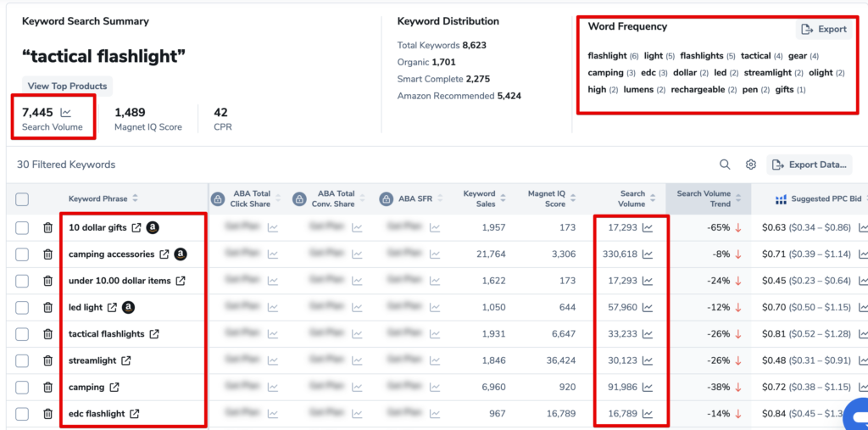
Task: Open the chat bubble widget
Action: point(857,416)
